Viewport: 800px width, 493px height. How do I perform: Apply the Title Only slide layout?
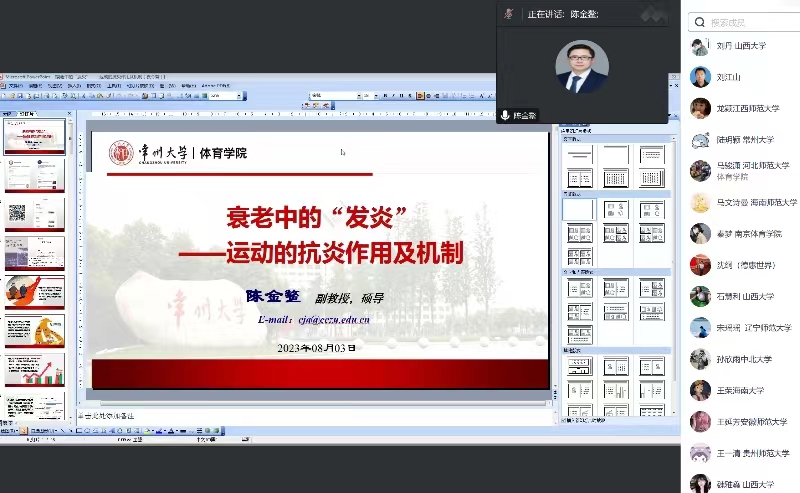pos(615,155)
